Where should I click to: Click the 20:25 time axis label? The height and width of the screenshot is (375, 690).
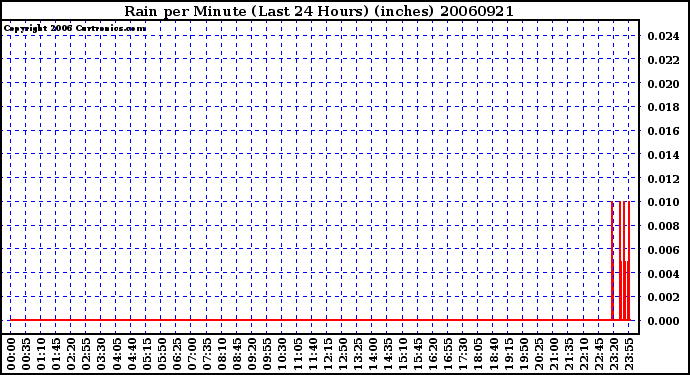(539, 354)
